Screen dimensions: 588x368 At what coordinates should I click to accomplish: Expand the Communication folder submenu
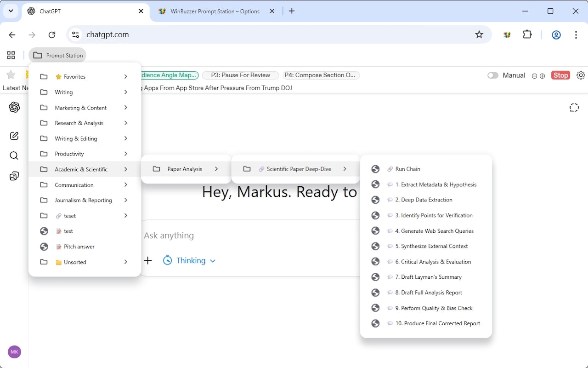point(85,185)
